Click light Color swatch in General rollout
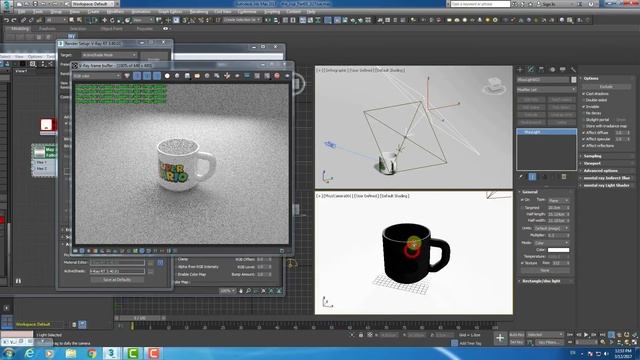 [x=558, y=250]
